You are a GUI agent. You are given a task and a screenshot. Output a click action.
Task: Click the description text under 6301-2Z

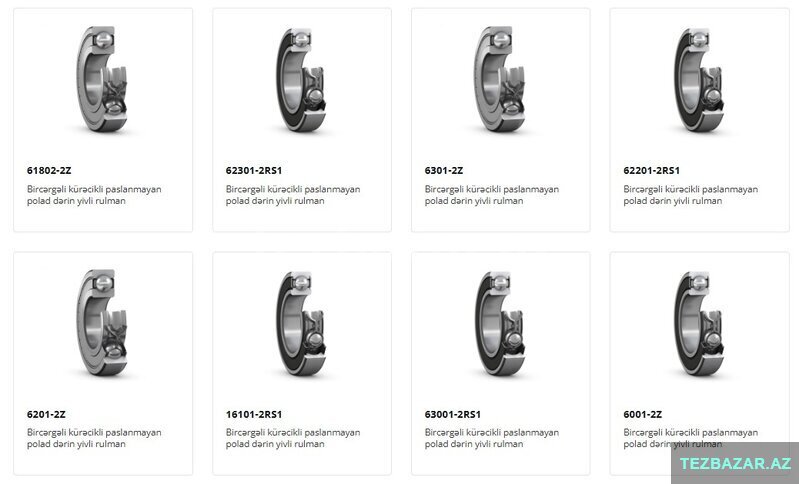(492, 195)
